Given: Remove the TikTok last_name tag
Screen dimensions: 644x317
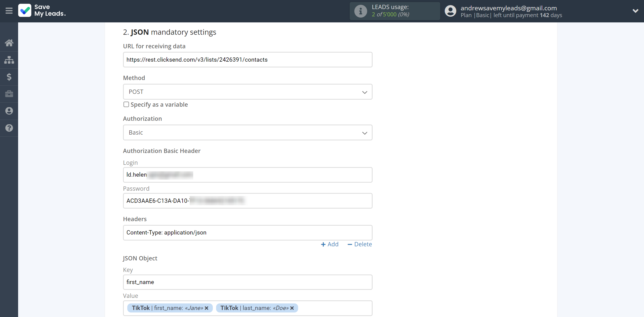Looking at the screenshot, I should (292, 308).
